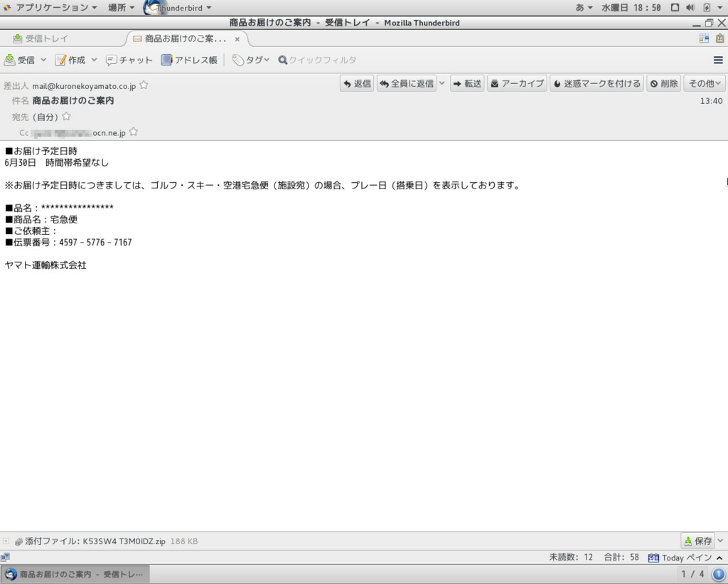Click the battery power icon

(707, 7)
